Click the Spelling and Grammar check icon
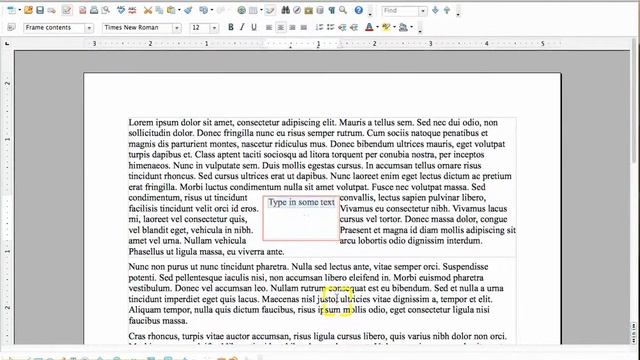This screenshot has width=640, height=360. (x=121, y=10)
